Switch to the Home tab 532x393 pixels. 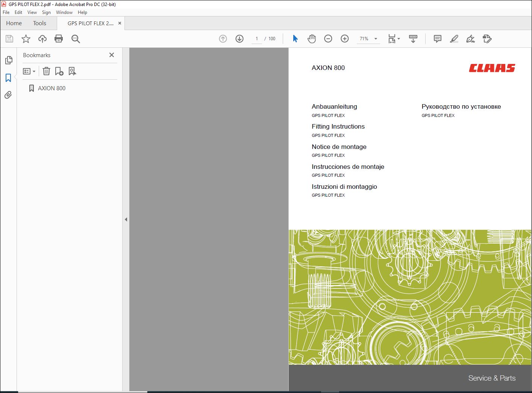[14, 23]
